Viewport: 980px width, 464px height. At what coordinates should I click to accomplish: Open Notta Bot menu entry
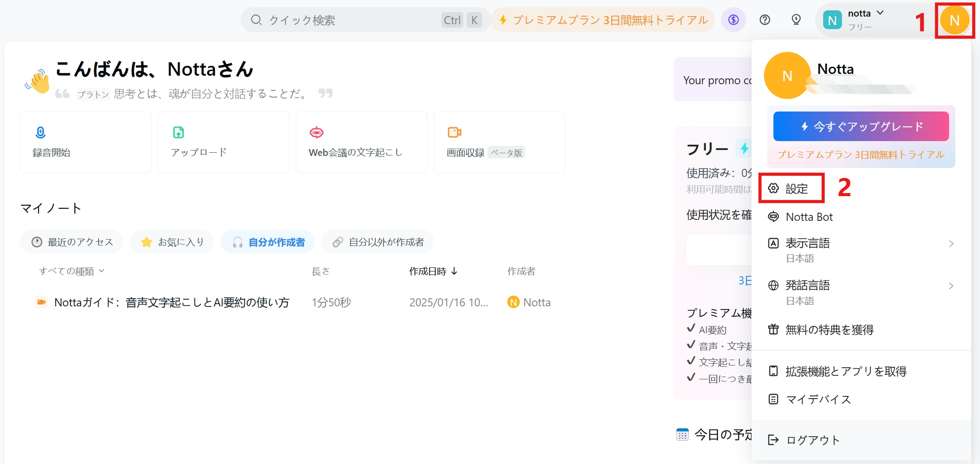860,217
